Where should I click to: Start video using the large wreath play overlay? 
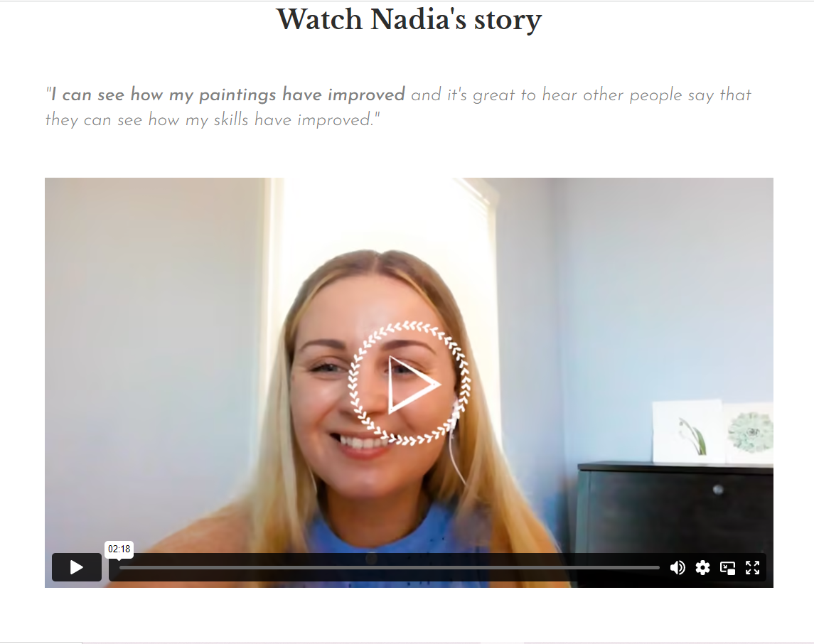(409, 384)
